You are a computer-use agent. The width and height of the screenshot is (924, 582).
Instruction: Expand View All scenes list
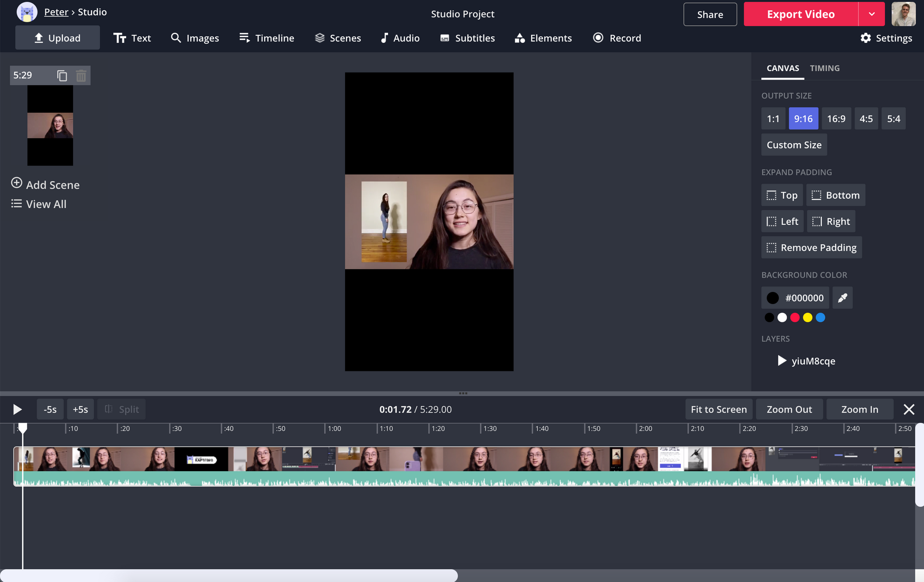(39, 204)
